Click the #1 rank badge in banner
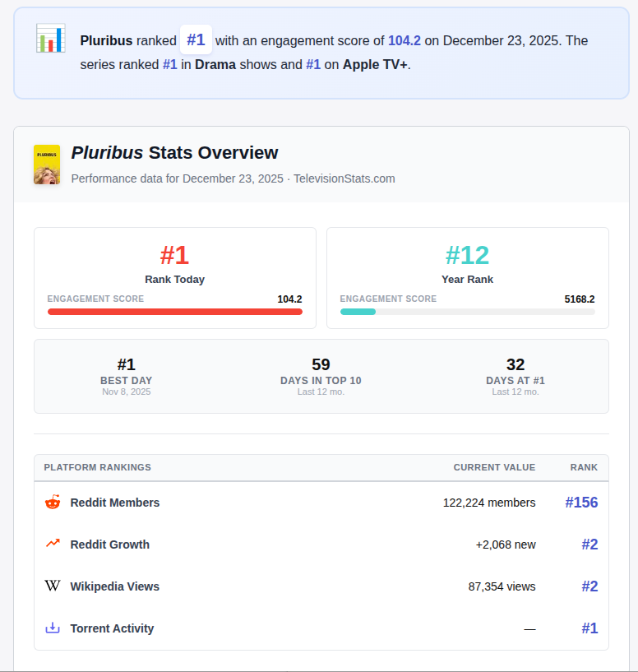Screen dimensions: 638x672 tap(196, 39)
